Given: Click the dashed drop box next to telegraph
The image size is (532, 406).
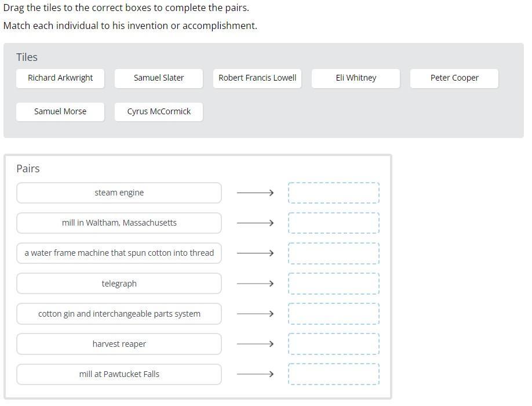Looking at the screenshot, I should click(x=334, y=284).
